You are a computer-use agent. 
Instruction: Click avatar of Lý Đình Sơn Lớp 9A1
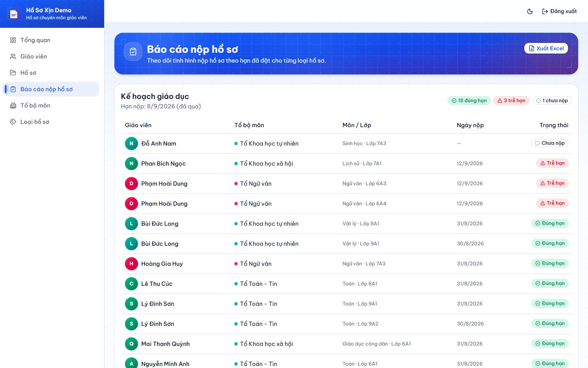pyautogui.click(x=131, y=304)
